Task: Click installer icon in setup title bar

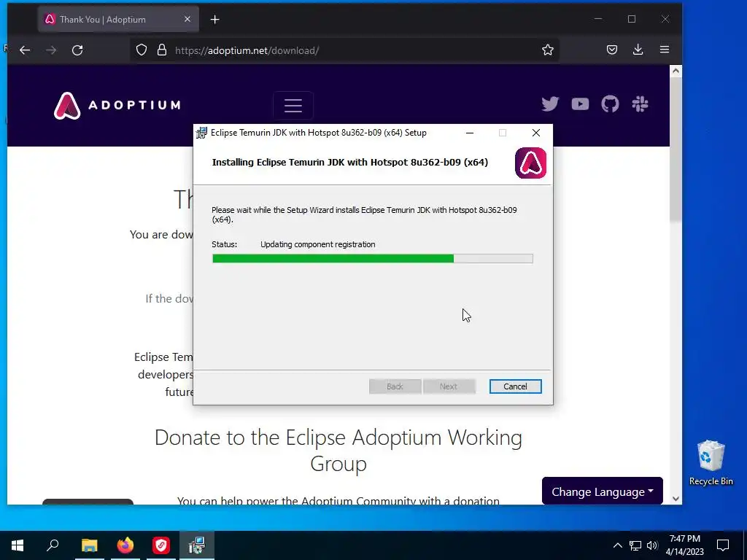Action: tap(201, 133)
